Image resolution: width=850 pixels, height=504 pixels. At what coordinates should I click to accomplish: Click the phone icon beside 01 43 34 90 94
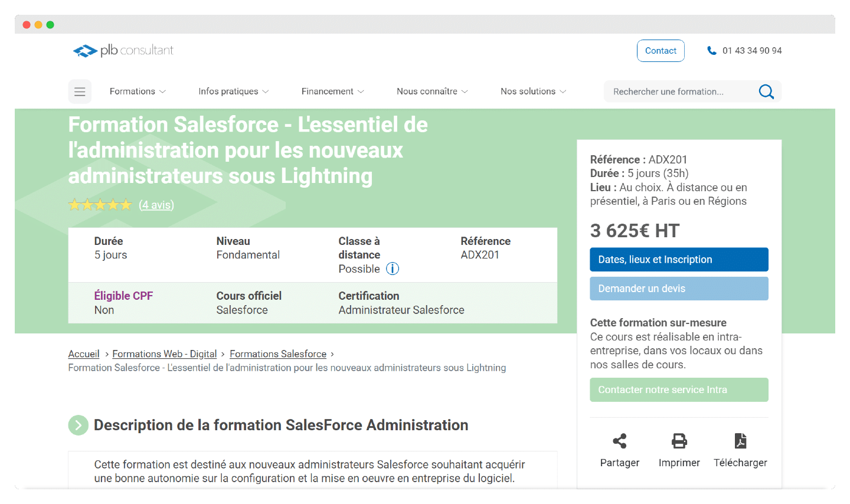pos(712,51)
